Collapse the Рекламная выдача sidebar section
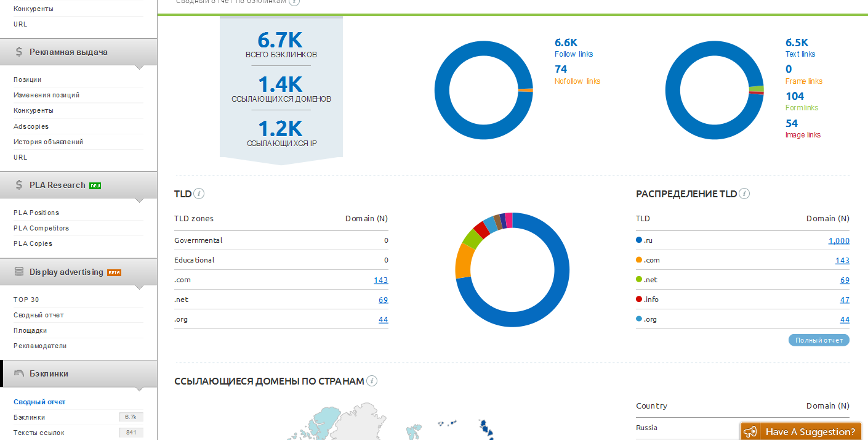The image size is (868, 440). (68, 52)
